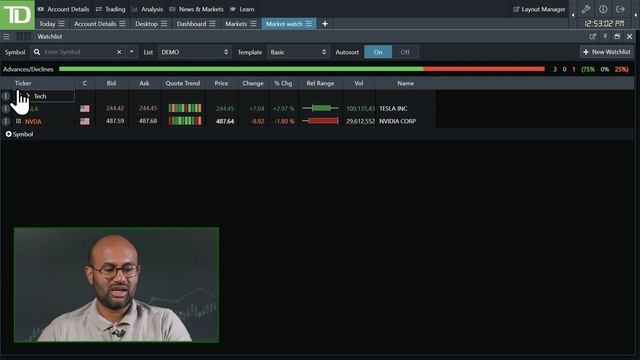
Task: Open the Trading menu
Action: click(x=111, y=9)
